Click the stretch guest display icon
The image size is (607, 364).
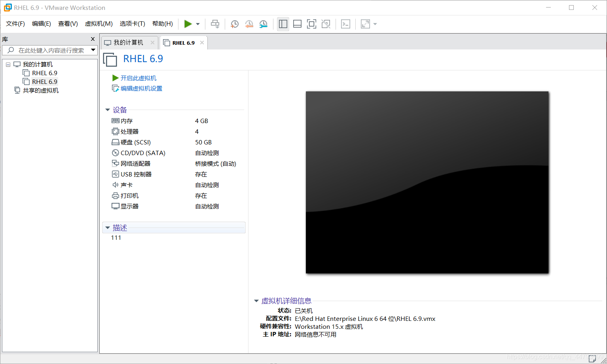click(365, 24)
